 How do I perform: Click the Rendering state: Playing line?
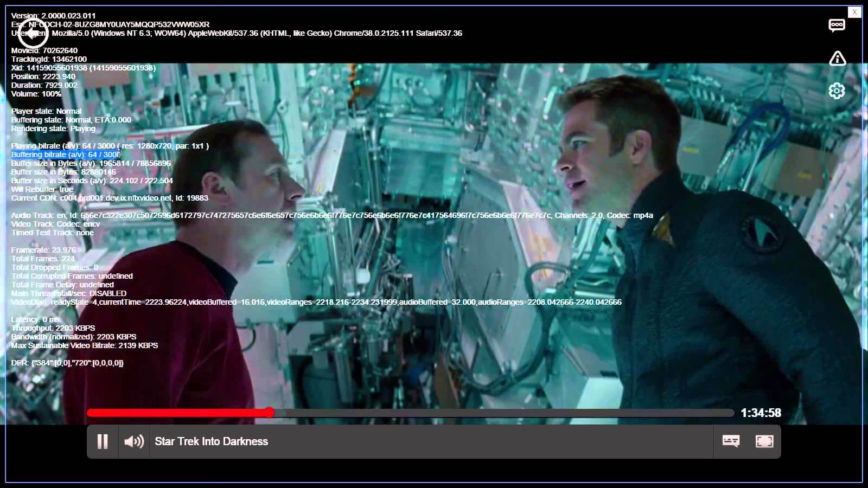coord(53,129)
